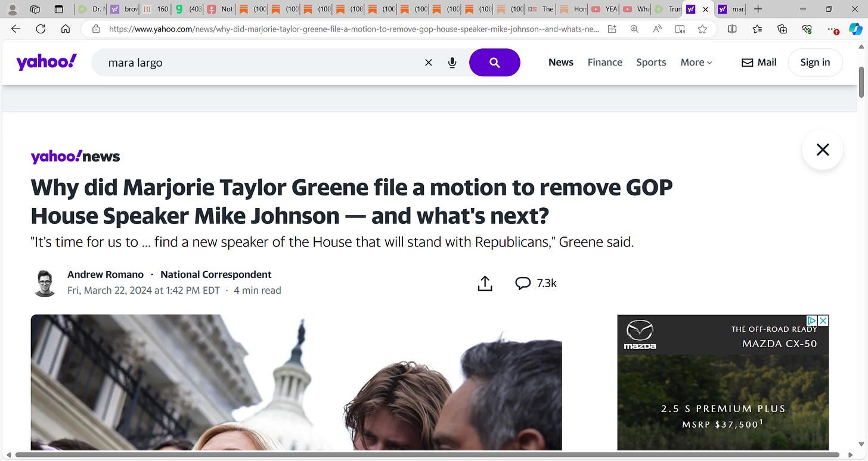Open the Mail envelope link
This screenshot has height=461, width=868.
click(758, 63)
